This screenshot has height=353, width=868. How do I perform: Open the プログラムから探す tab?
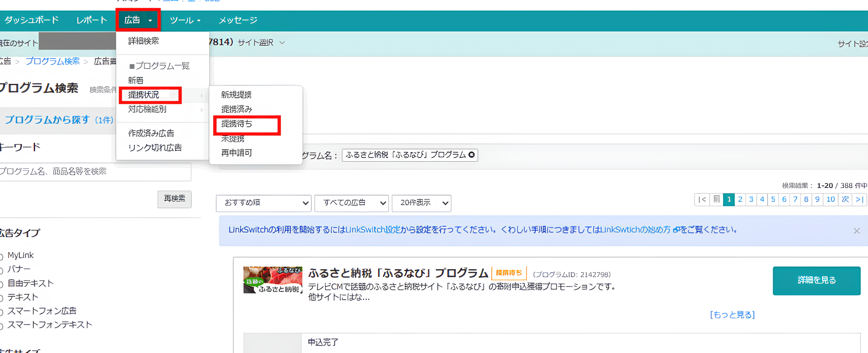[x=58, y=120]
